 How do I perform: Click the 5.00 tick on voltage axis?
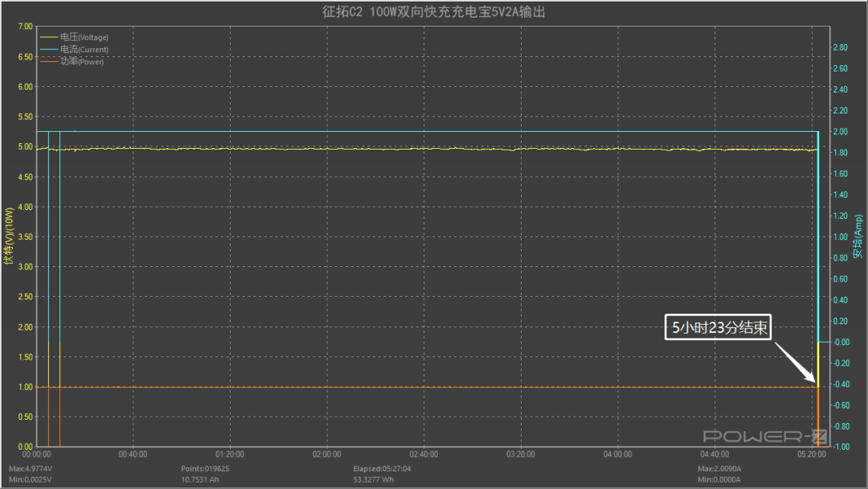[26, 146]
